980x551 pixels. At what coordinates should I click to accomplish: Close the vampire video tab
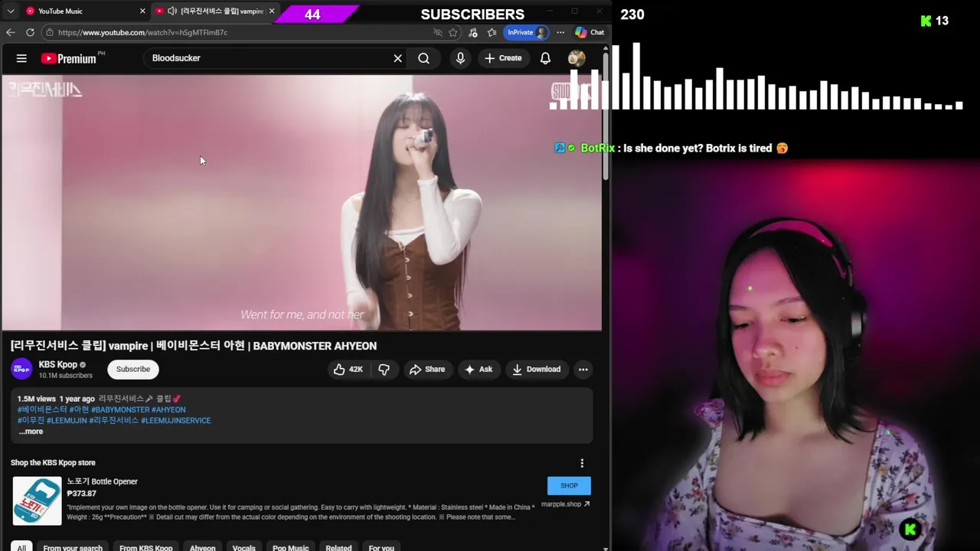click(x=271, y=11)
